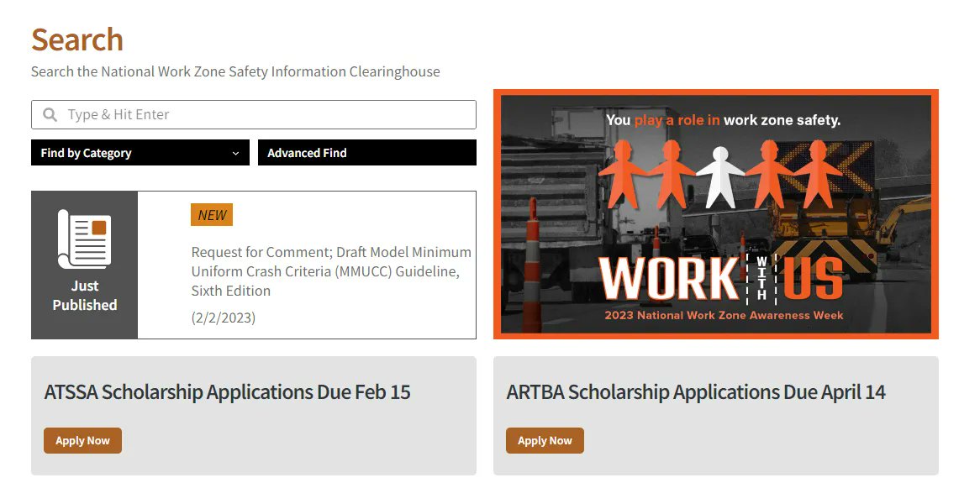Click the Search page heading

click(x=77, y=40)
